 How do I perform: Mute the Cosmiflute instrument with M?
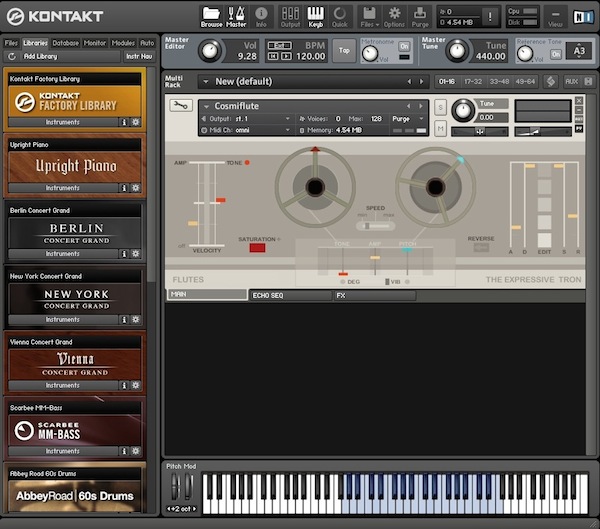click(440, 128)
